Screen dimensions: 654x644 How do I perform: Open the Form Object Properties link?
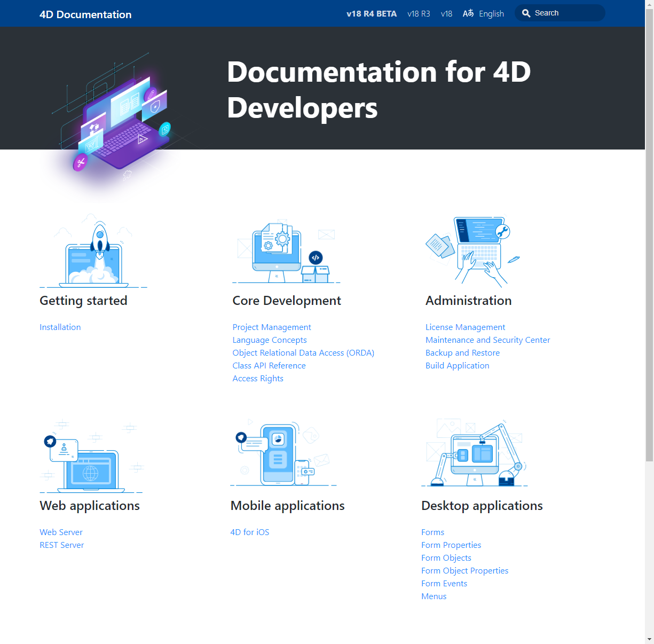click(464, 571)
